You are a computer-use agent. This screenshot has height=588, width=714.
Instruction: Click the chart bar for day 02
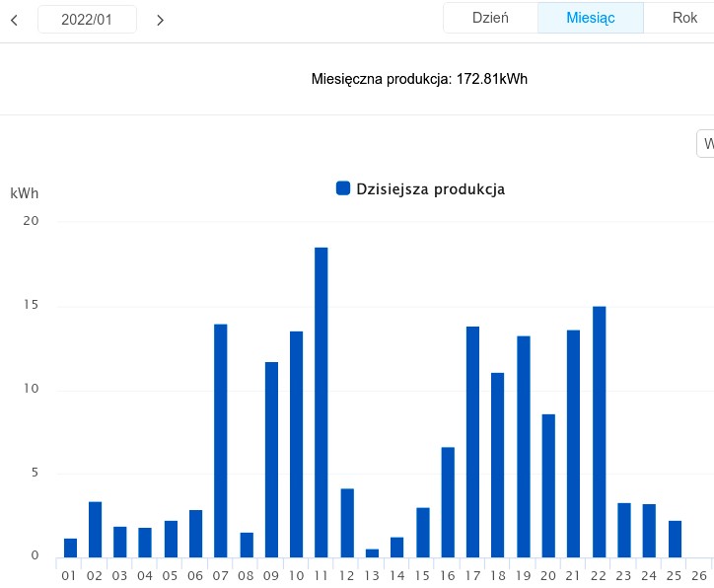(96, 529)
